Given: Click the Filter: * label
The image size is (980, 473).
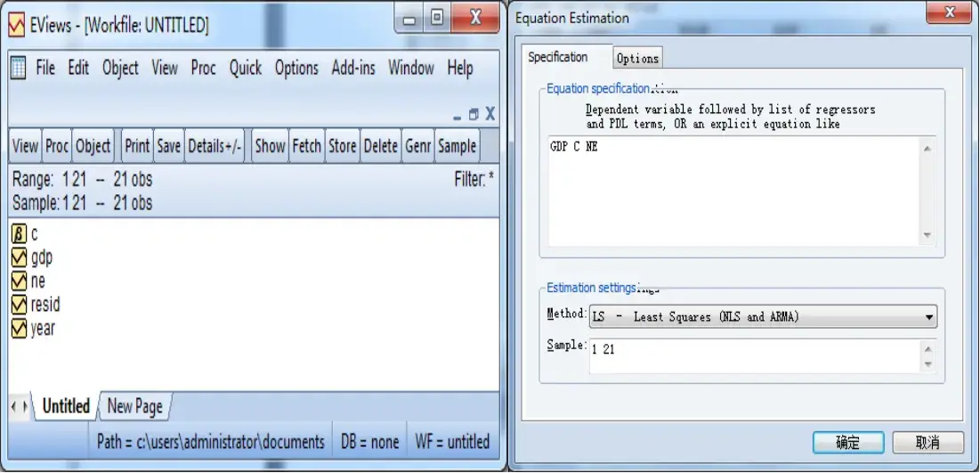Looking at the screenshot, I should click(x=474, y=180).
